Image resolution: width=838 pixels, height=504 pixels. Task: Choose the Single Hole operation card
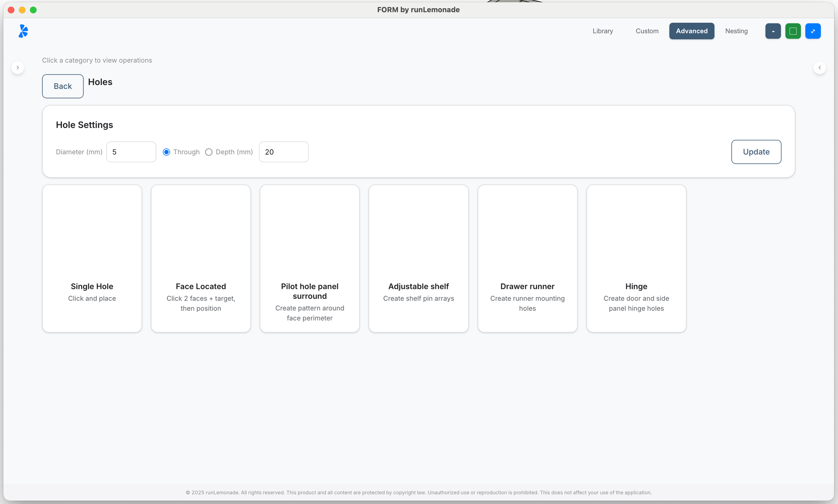coord(92,258)
